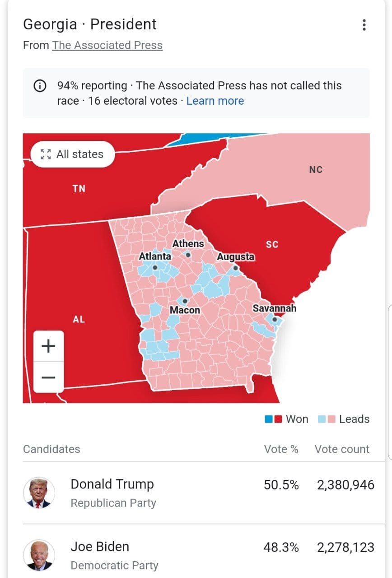Click the light blue Leads legend swatch
The height and width of the screenshot is (578, 392).
point(322,419)
